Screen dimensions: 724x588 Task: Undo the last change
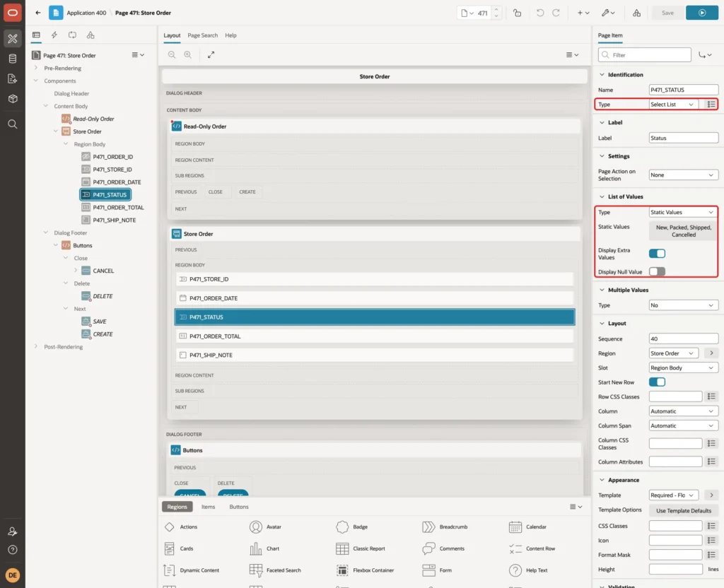(539, 13)
